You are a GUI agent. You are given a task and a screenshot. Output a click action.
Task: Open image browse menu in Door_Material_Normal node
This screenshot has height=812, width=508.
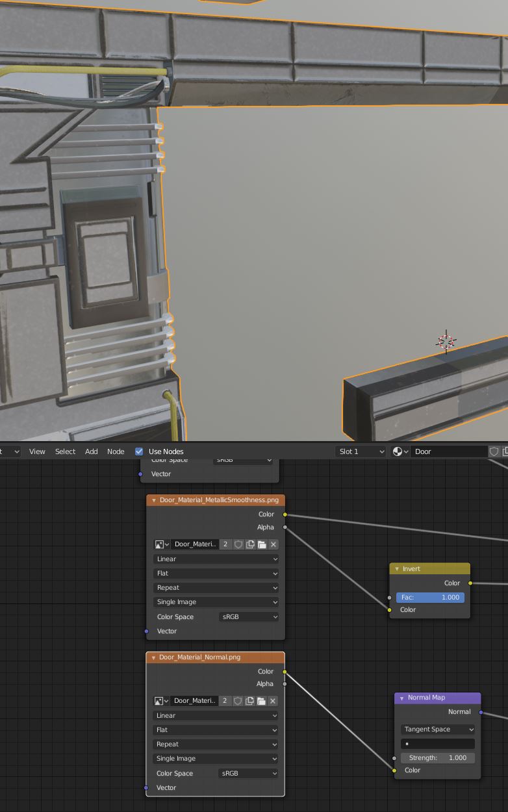[x=161, y=701]
